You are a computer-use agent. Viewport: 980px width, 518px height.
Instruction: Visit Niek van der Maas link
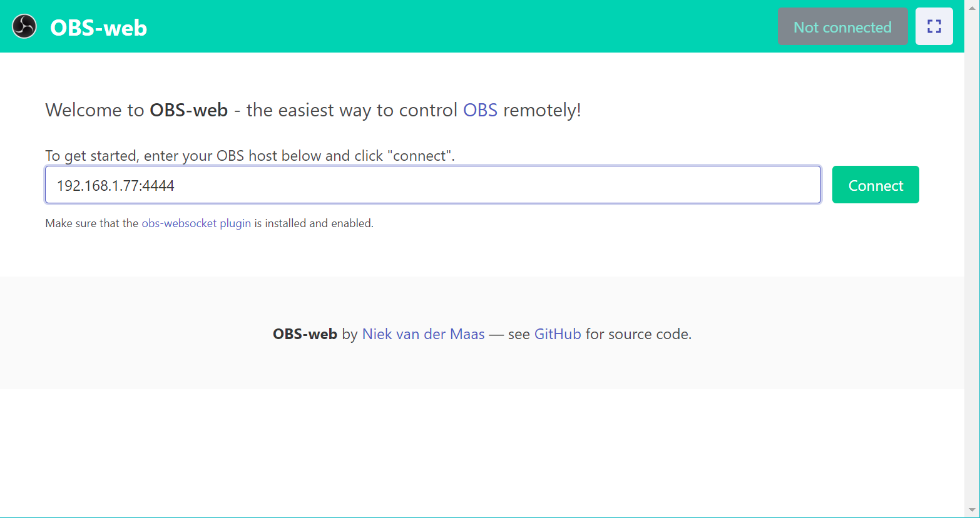pyautogui.click(x=423, y=334)
